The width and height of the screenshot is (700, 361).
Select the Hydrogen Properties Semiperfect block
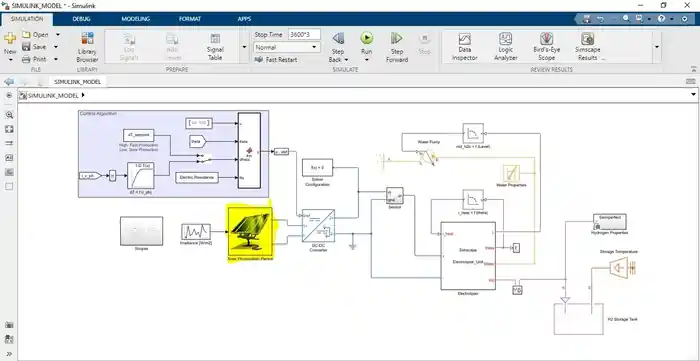click(609, 221)
